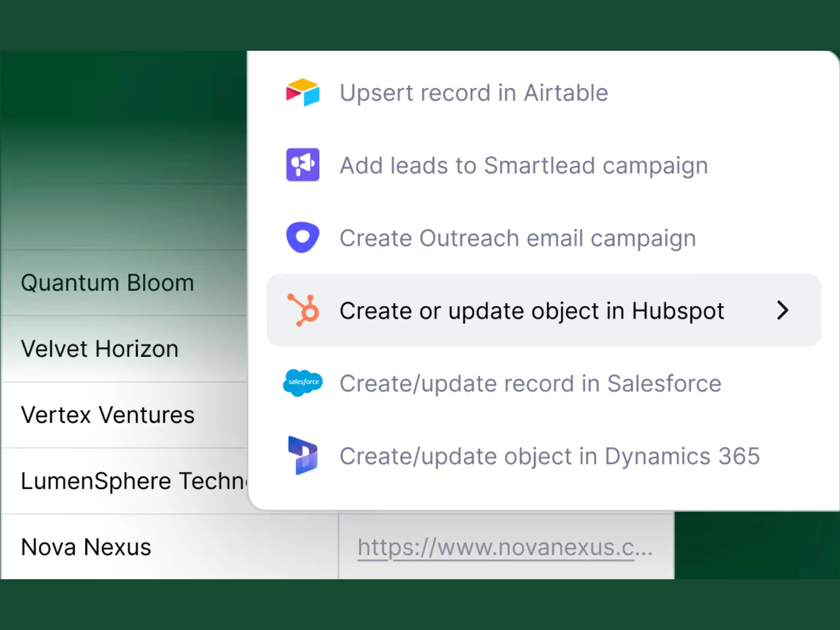Click the Salesforce cloud icon
This screenshot has height=630, width=840.
(303, 383)
